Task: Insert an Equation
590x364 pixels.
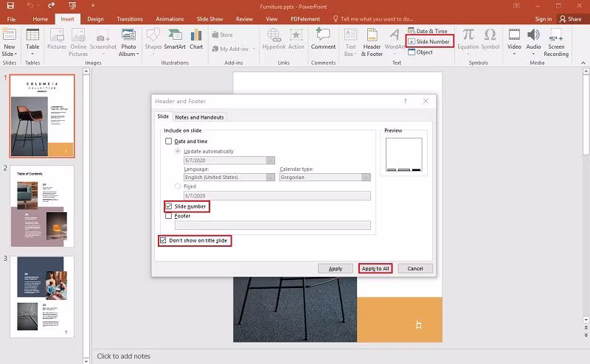Action: (x=468, y=41)
